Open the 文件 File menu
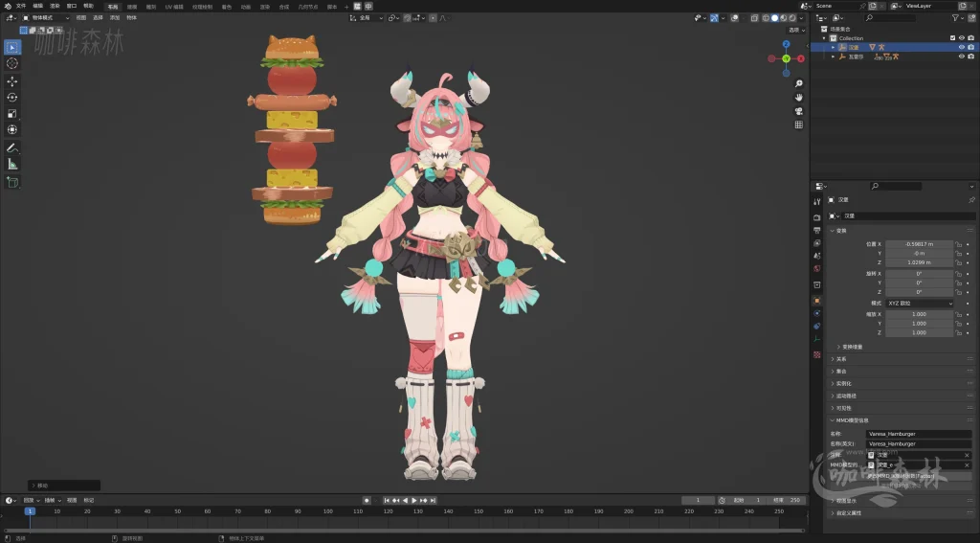 [x=21, y=7]
